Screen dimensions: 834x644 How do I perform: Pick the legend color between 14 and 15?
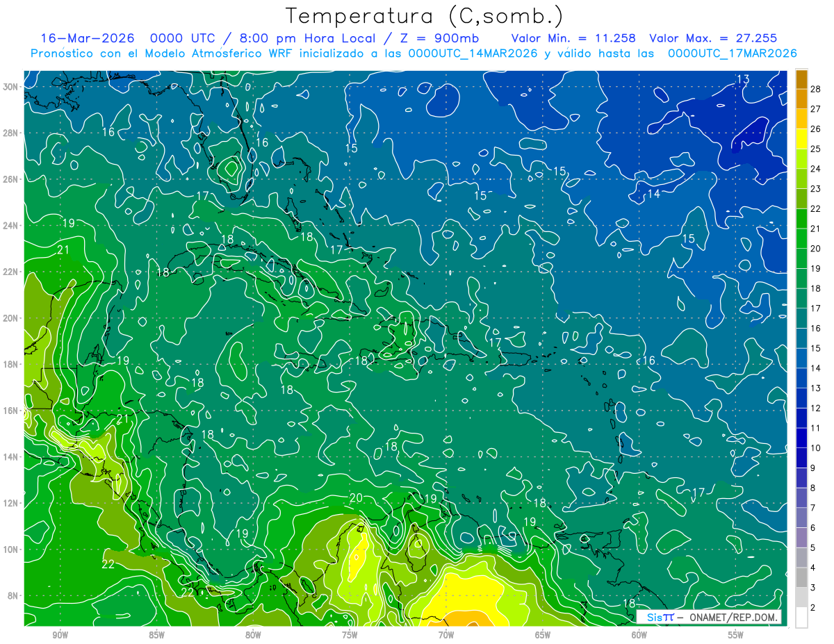(801, 358)
